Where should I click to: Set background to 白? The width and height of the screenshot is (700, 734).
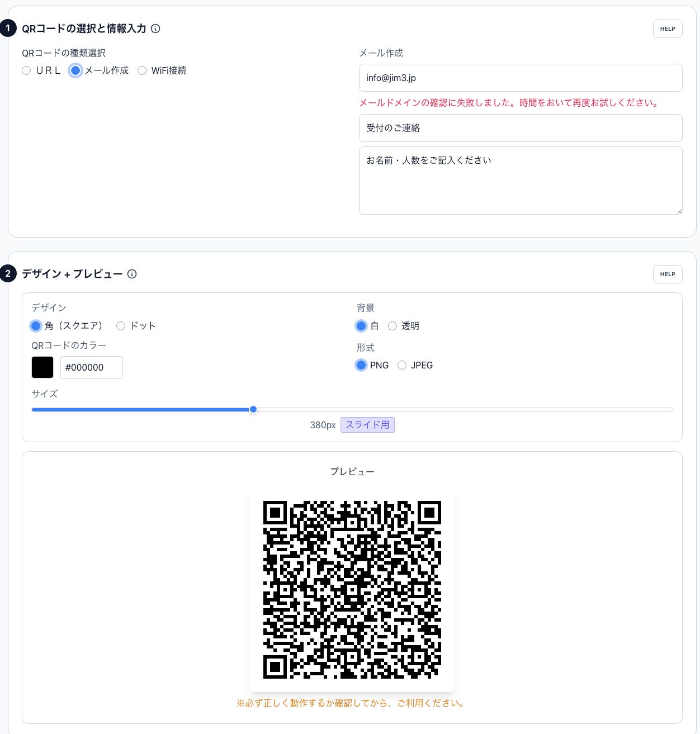(361, 326)
